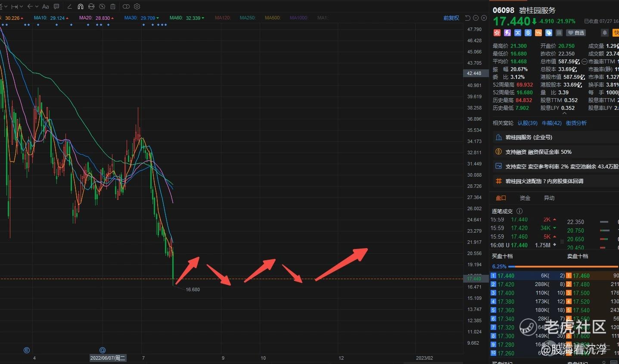
Task: Open chart settings gear icon
Action: 137,6
